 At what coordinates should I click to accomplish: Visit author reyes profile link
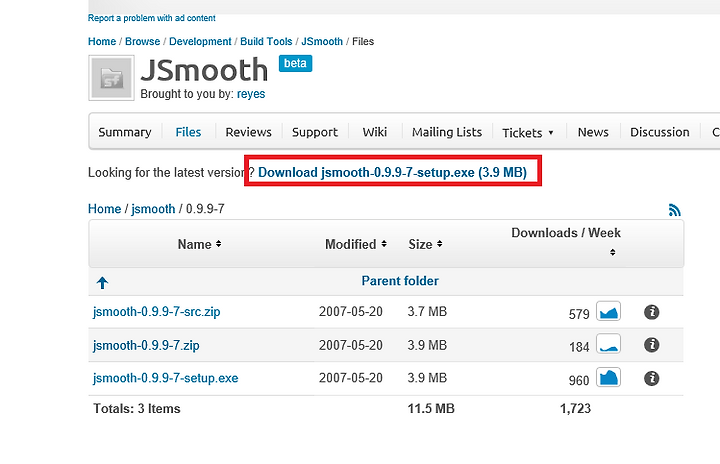click(251, 94)
